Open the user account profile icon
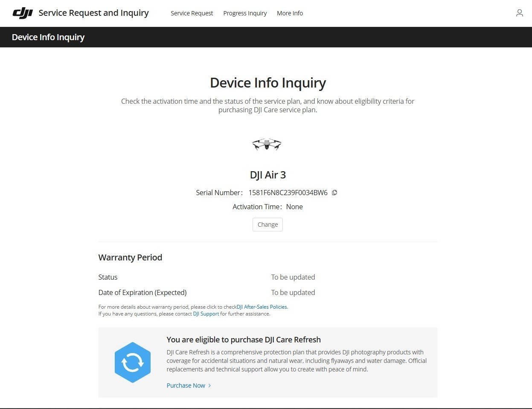Image resolution: width=532 pixels, height=409 pixels. click(519, 13)
